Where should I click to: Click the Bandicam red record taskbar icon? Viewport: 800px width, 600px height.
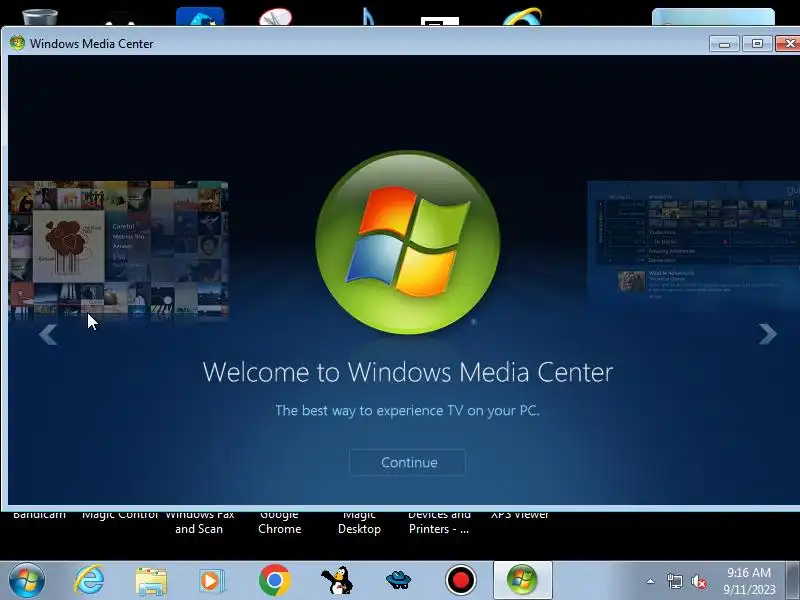tap(461, 580)
